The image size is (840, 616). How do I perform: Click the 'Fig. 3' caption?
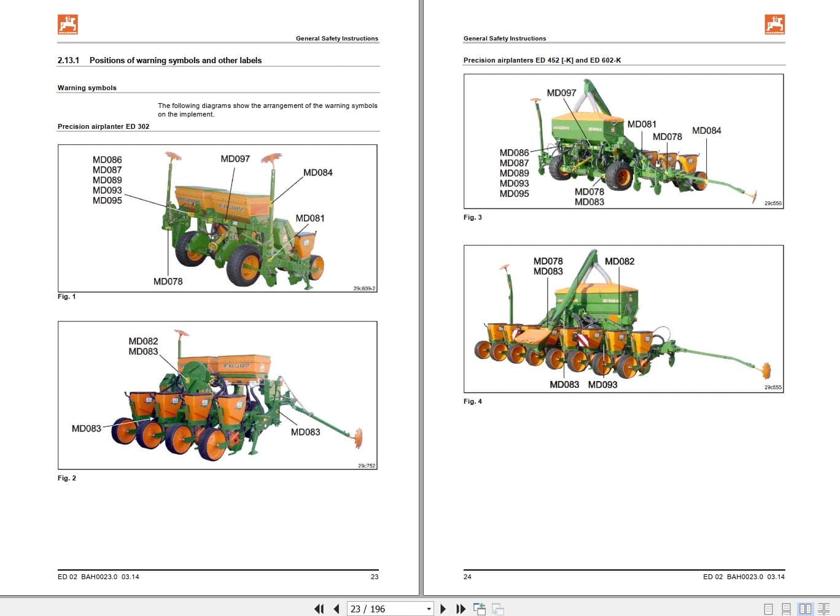473,217
